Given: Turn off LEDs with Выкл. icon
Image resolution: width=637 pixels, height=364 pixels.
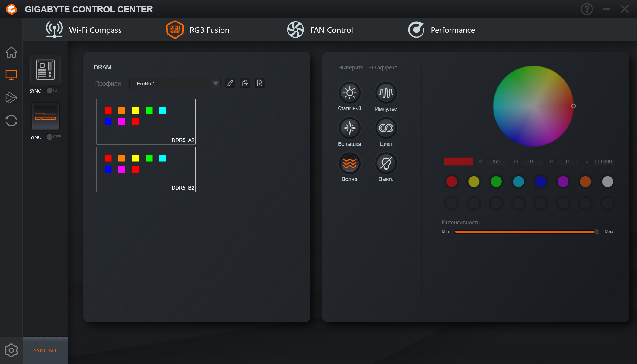Looking at the screenshot, I should tap(386, 163).
